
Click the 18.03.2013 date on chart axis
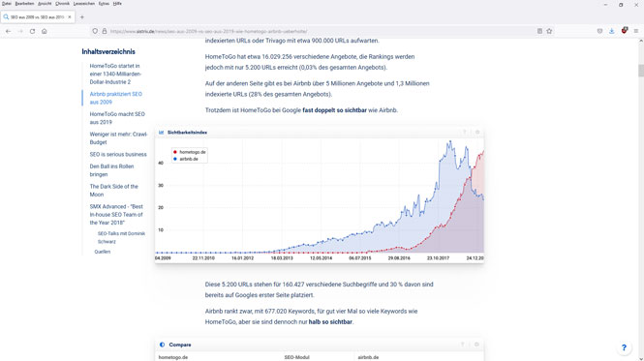tap(282, 258)
